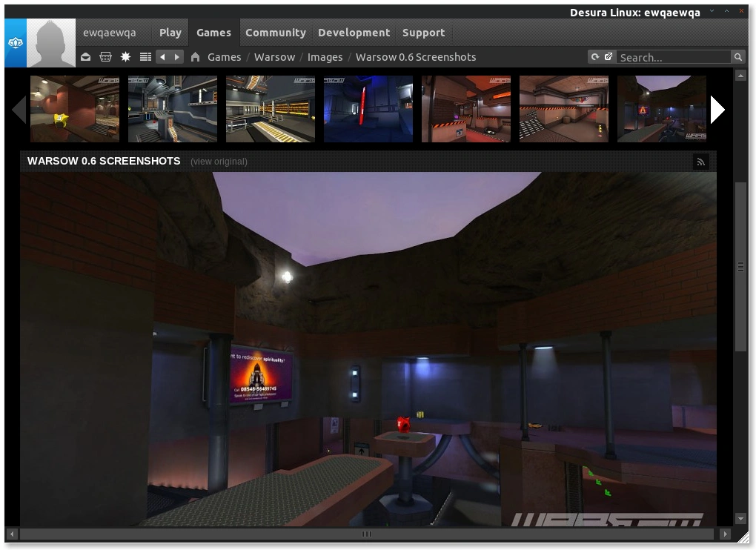Open the Community tab
The height and width of the screenshot is (550, 756).
pyautogui.click(x=276, y=33)
